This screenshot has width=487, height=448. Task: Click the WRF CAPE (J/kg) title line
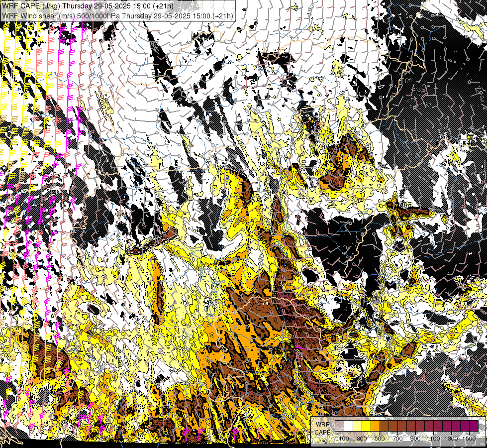click(88, 6)
